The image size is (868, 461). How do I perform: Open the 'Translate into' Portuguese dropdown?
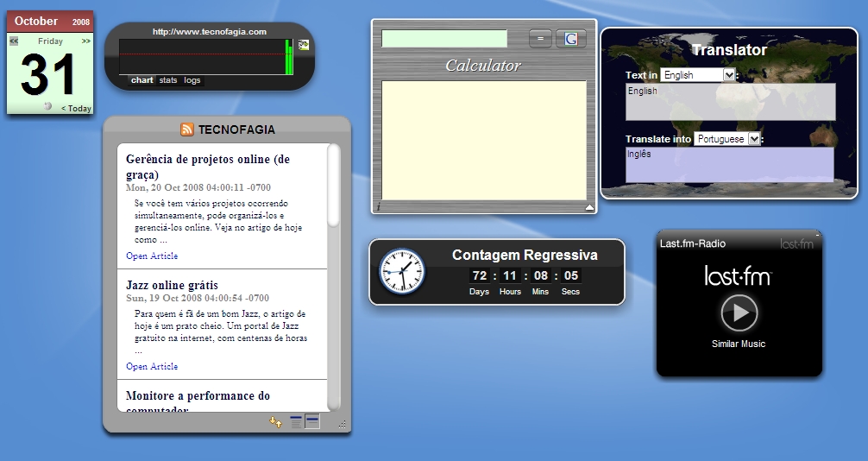pyautogui.click(x=726, y=138)
